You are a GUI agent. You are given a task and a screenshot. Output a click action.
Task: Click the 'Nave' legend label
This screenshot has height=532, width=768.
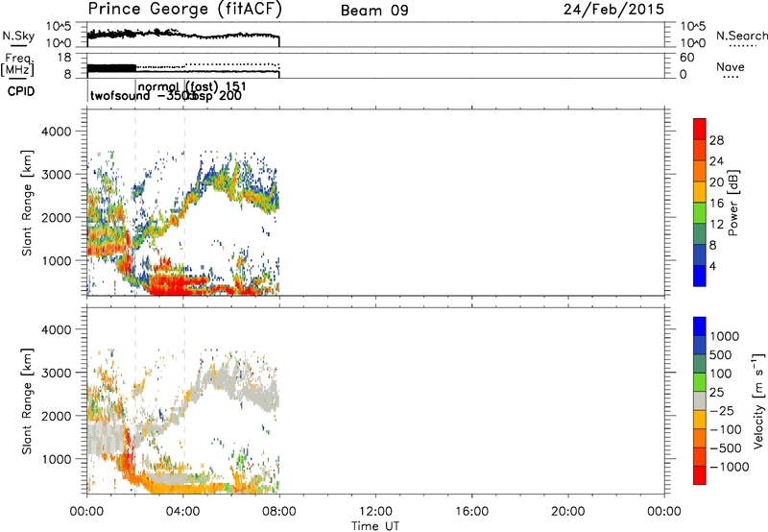731,66
